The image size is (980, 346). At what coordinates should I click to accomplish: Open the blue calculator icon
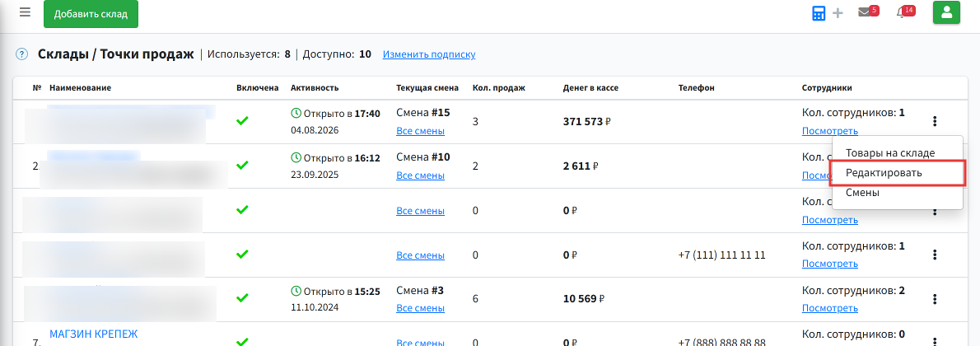[819, 13]
